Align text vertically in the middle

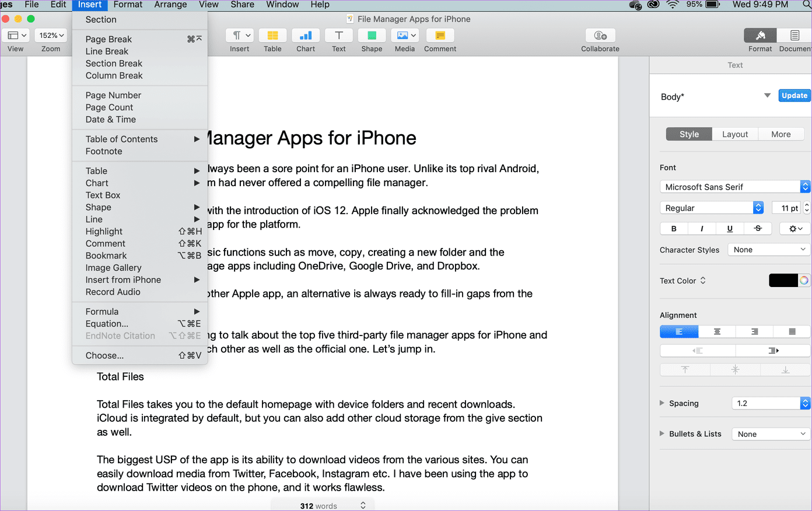pos(736,370)
